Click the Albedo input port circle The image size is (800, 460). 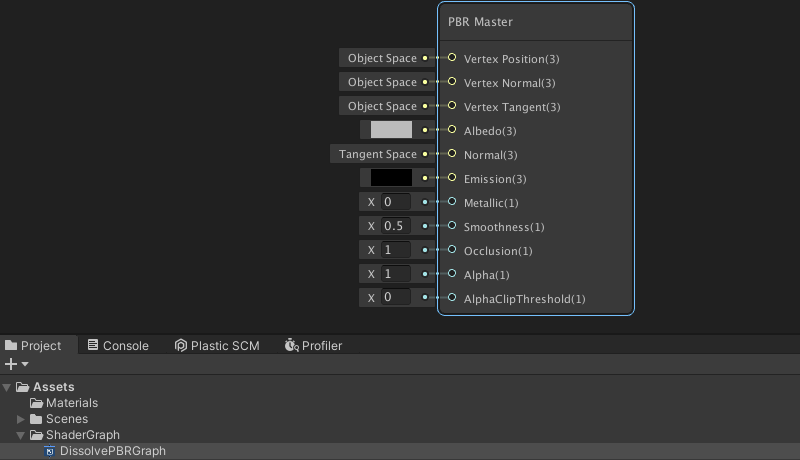(452, 130)
